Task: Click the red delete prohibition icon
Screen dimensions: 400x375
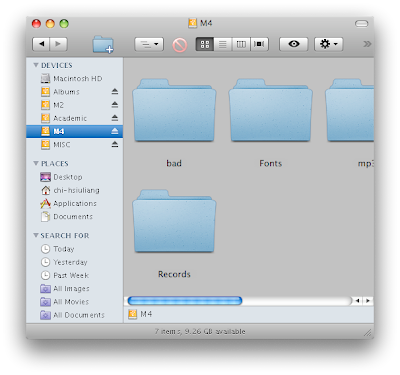Action: (x=180, y=45)
